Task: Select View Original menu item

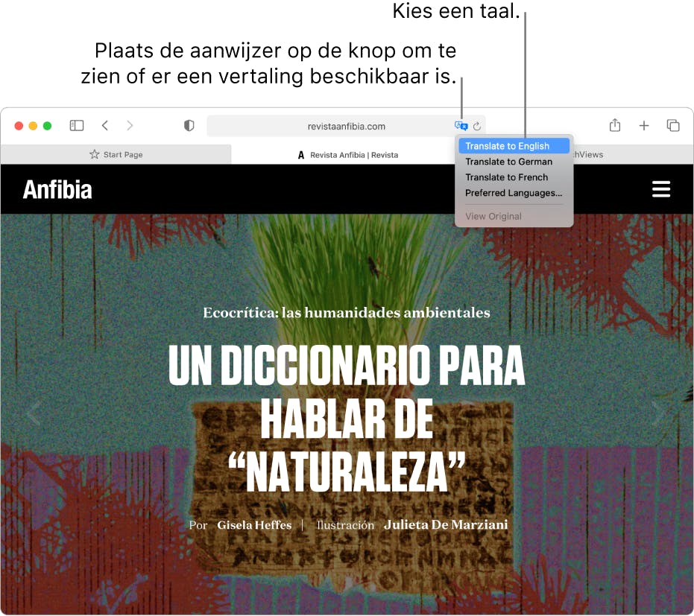Action: (514, 216)
